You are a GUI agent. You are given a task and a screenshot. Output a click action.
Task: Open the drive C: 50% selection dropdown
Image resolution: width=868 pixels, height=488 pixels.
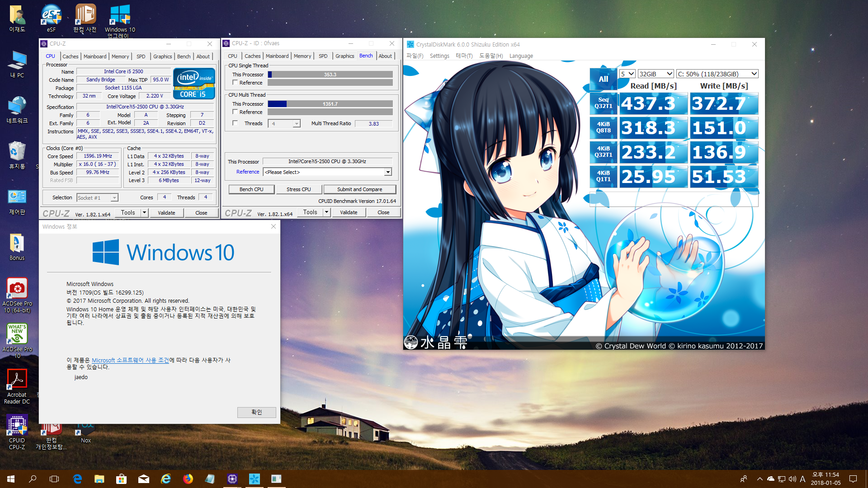pyautogui.click(x=717, y=74)
